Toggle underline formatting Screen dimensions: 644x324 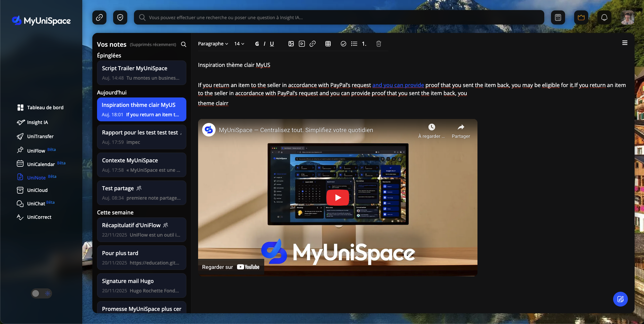tap(272, 44)
